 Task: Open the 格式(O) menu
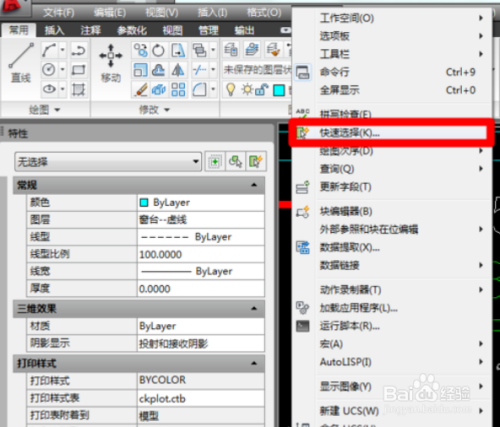click(x=264, y=13)
